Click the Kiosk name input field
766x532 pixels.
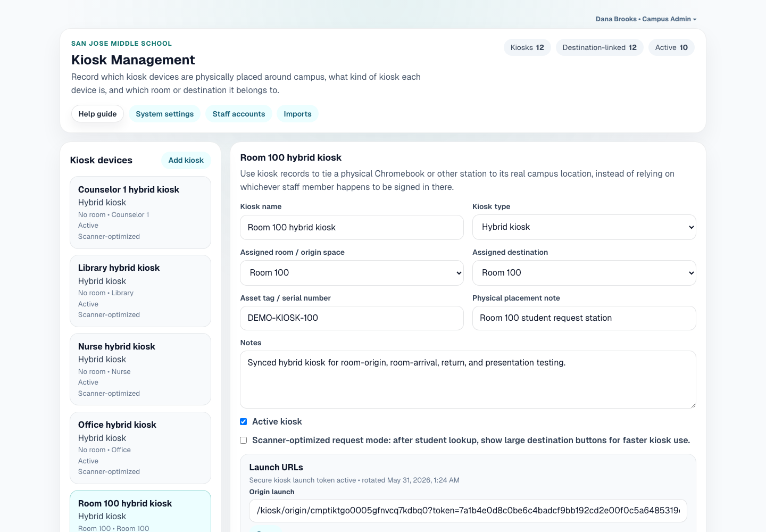pyautogui.click(x=352, y=227)
